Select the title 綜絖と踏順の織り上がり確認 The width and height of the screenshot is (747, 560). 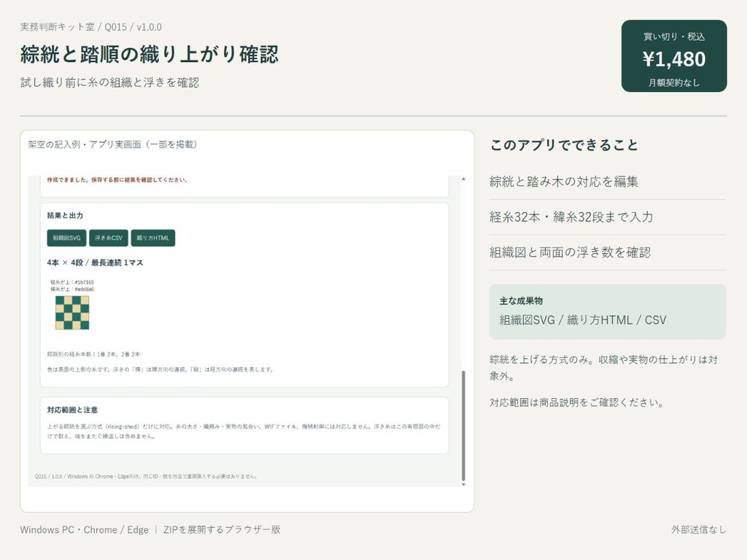pyautogui.click(x=149, y=54)
